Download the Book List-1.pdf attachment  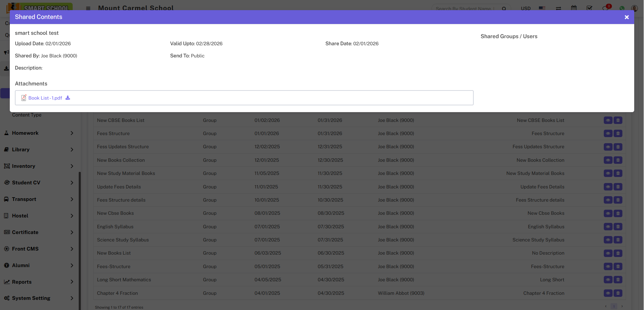(x=68, y=98)
